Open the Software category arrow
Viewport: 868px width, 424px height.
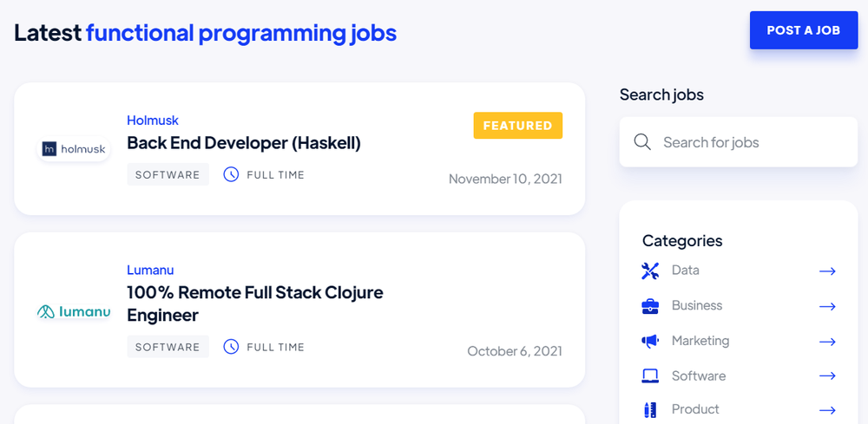[827, 376]
